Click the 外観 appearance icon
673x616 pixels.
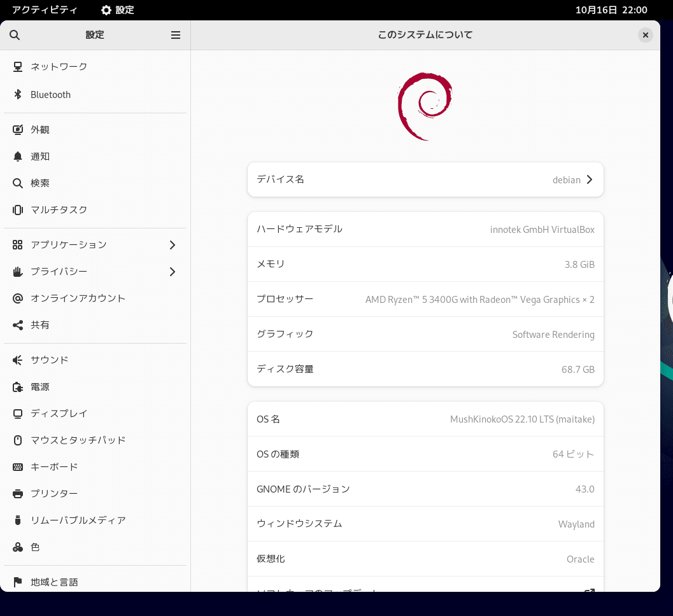18,130
